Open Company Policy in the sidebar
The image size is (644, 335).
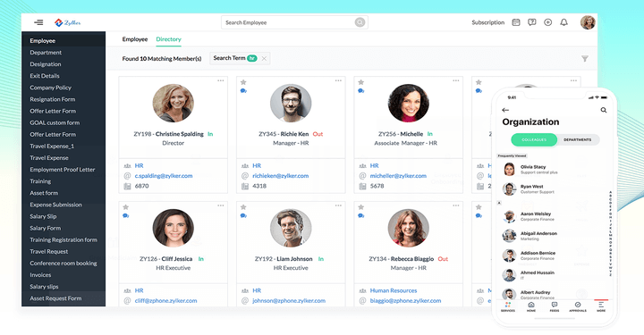50,88
